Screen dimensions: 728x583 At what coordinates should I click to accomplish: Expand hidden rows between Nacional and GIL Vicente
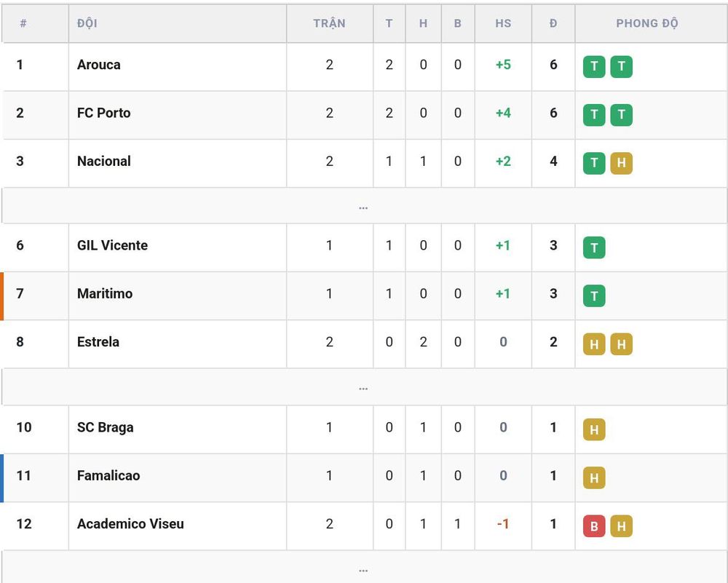363,206
